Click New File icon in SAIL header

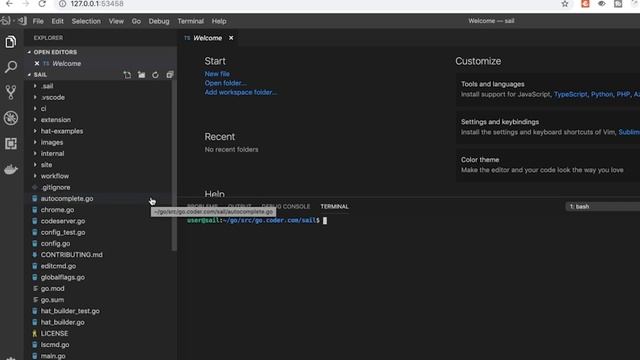127,75
